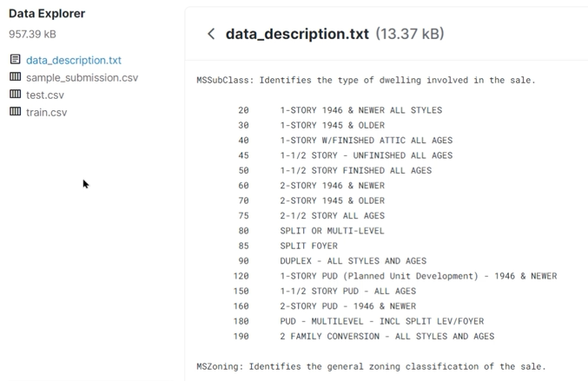The height and width of the screenshot is (381, 588).
Task: Click the MSZoning description line
Action: (x=371, y=366)
